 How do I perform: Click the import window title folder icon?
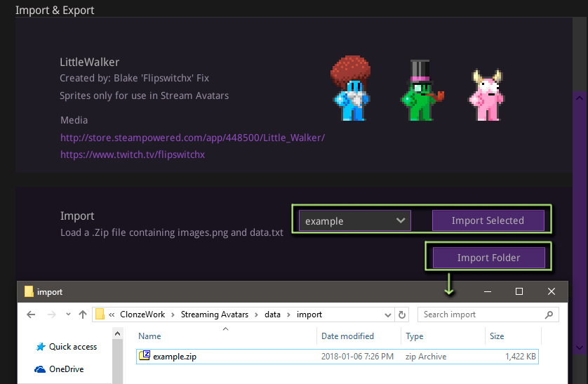[x=29, y=291]
